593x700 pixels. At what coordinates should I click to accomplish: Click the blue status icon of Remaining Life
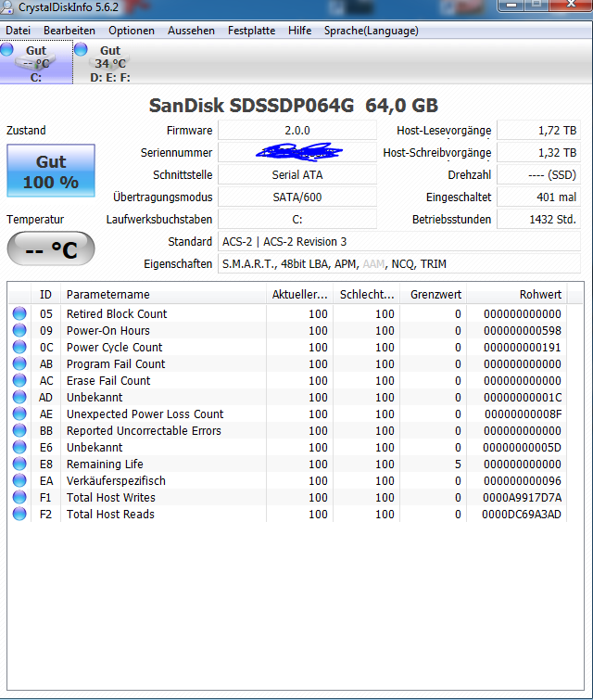click(x=19, y=464)
